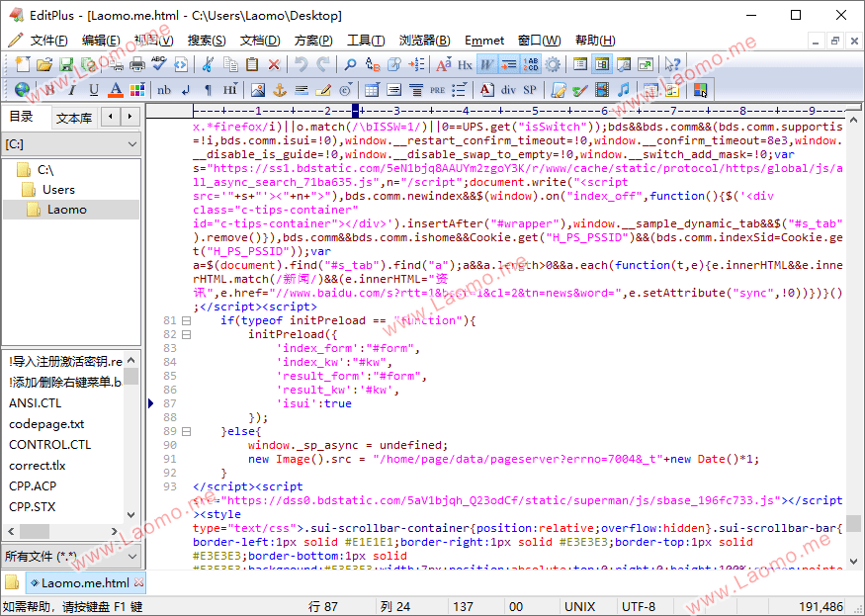Open the 工具(T) menu
This screenshot has width=865, height=616.
(x=365, y=41)
